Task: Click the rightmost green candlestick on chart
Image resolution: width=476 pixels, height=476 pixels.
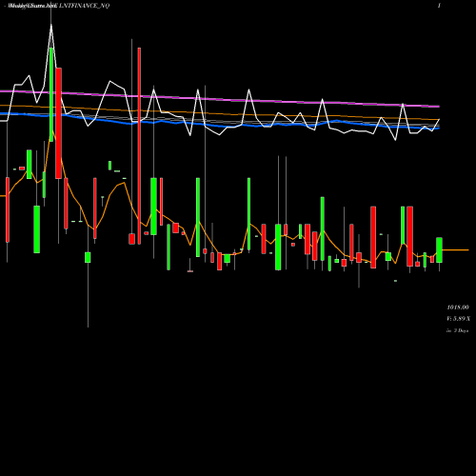Action: click(x=439, y=250)
